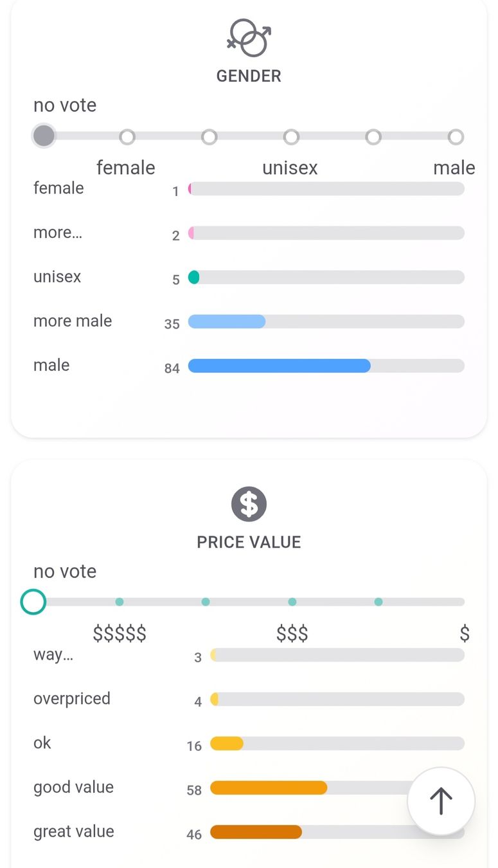Tap the truncated 'way…' price label

[53, 655]
